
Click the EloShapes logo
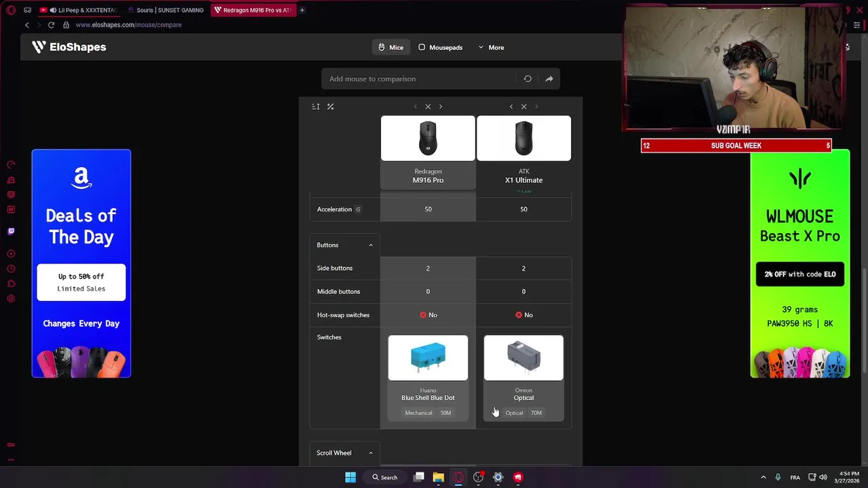[x=68, y=47]
